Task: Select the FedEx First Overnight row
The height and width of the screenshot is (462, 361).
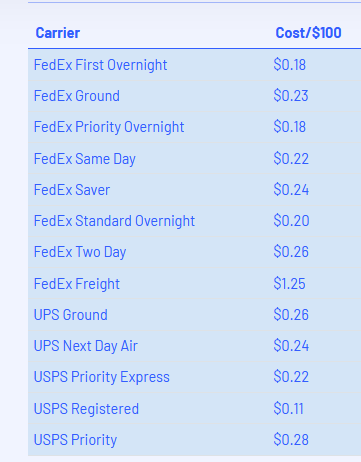Action: (x=194, y=65)
